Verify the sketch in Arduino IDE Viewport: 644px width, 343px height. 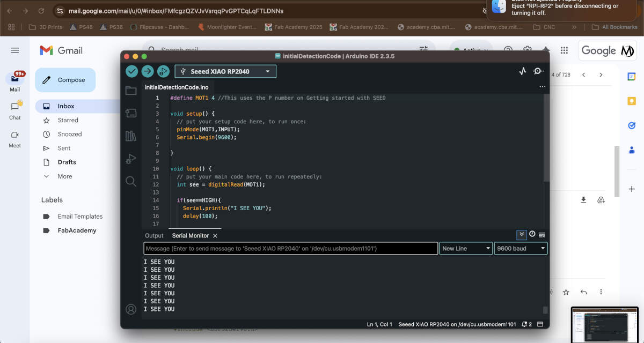(132, 71)
